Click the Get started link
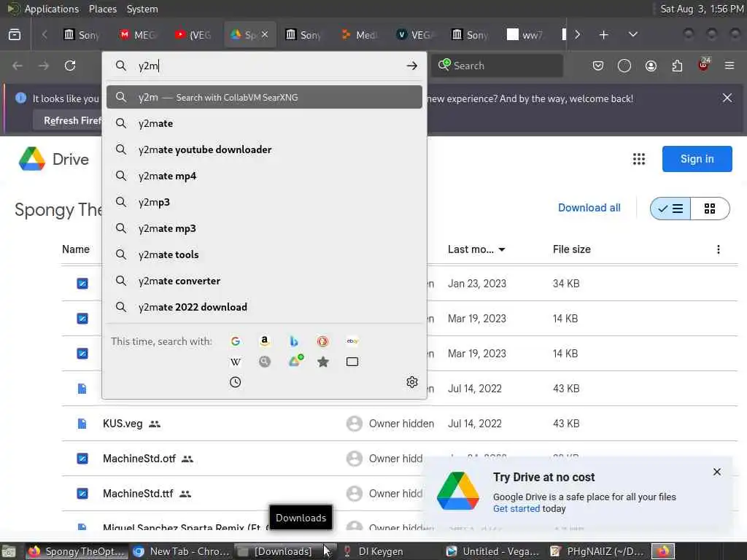Image resolution: width=747 pixels, height=560 pixels. [x=516, y=508]
